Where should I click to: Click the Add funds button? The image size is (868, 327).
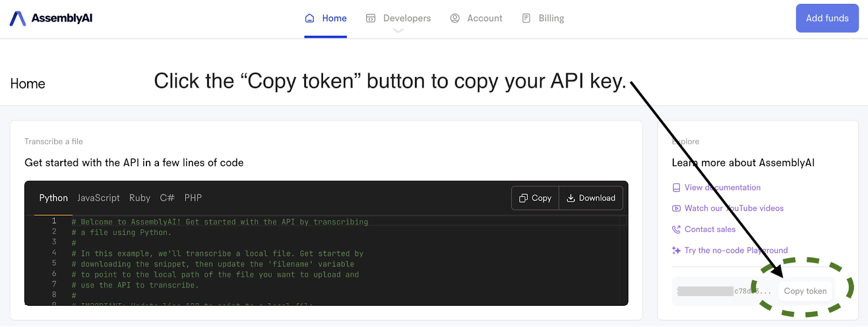(827, 18)
